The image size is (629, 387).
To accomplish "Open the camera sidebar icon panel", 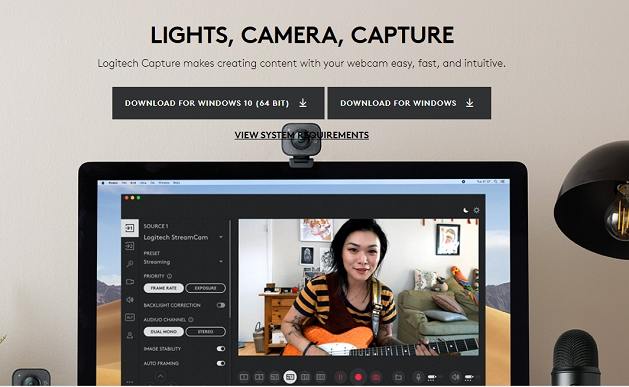I will (130, 282).
